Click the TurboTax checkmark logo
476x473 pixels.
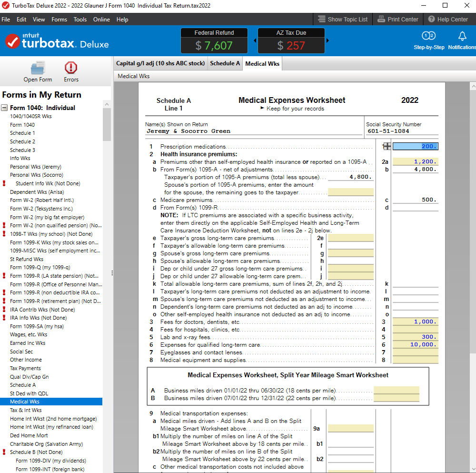point(12,41)
